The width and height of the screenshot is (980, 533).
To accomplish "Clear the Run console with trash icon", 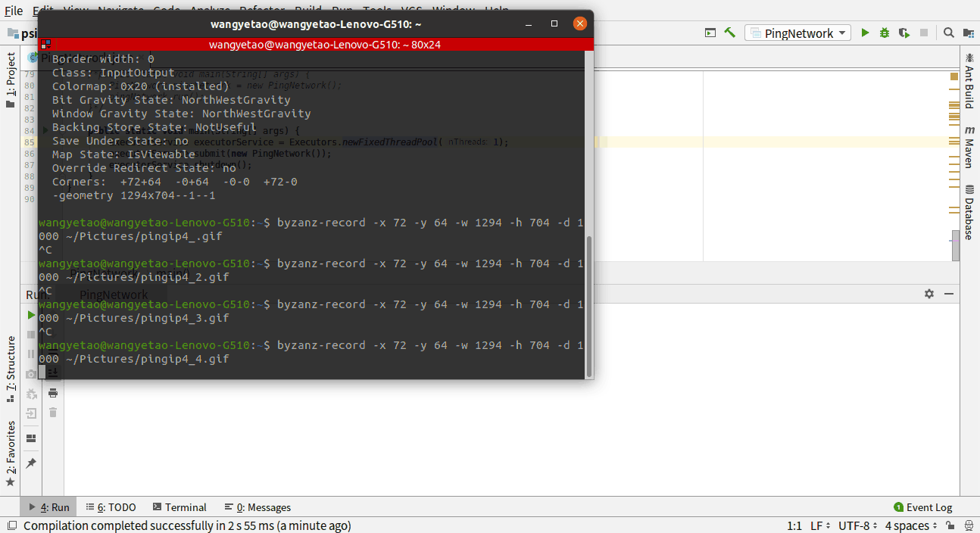I will click(53, 413).
